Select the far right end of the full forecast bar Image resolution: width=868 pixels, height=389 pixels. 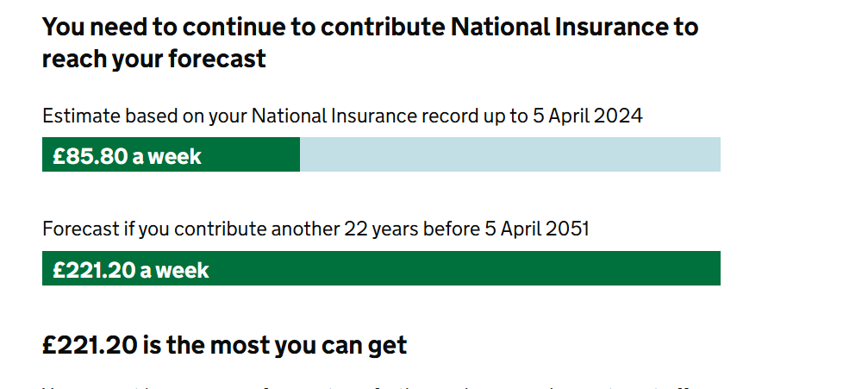point(714,268)
